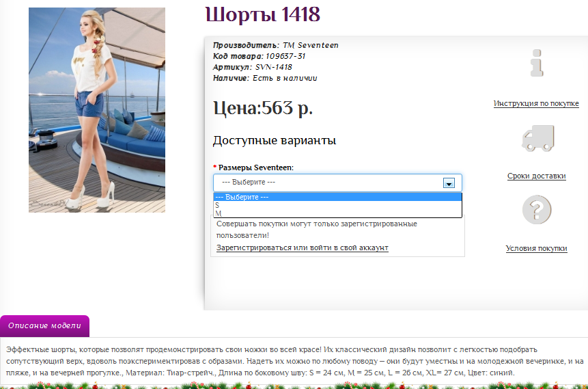Click the info icon above purchase instructions
Image resolution: width=588 pixels, height=389 pixels.
click(537, 63)
